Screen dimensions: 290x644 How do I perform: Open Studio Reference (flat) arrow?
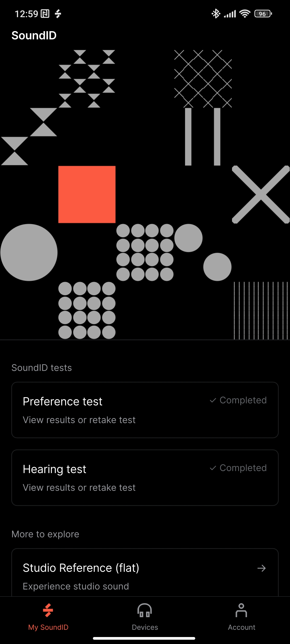(x=261, y=568)
